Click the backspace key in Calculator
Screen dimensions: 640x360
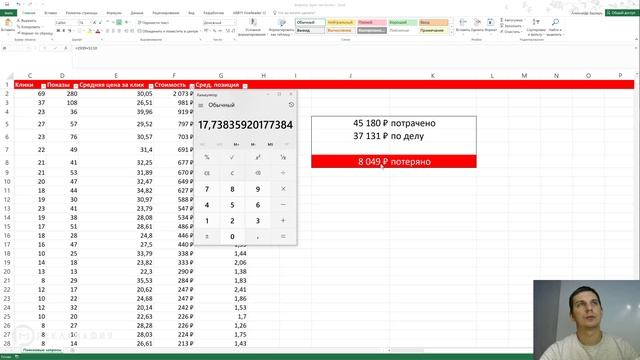click(258, 173)
